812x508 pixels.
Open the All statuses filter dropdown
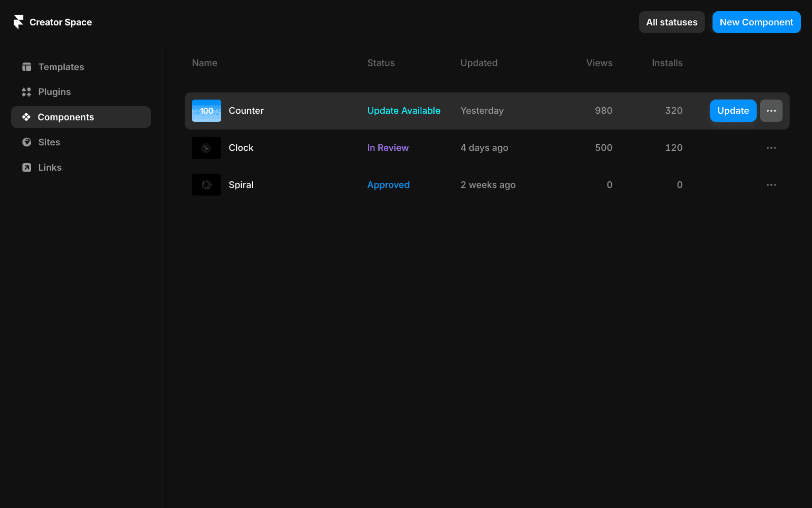coord(671,22)
